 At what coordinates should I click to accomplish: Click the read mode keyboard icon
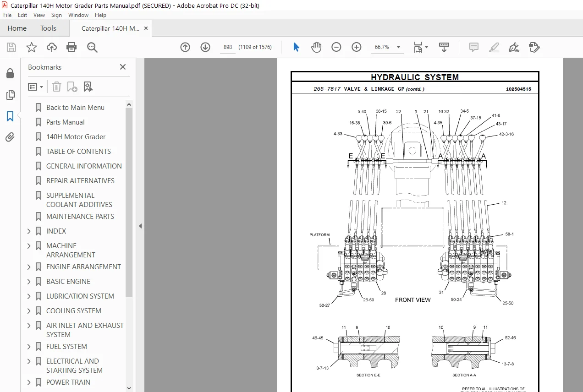point(444,47)
